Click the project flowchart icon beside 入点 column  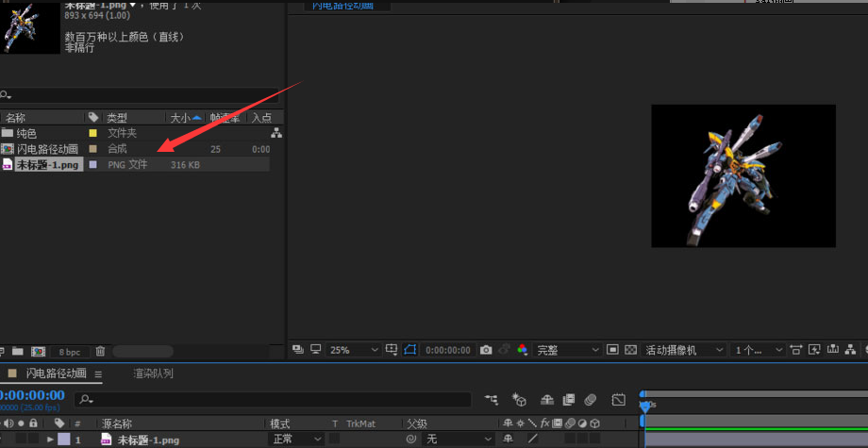pos(275,133)
